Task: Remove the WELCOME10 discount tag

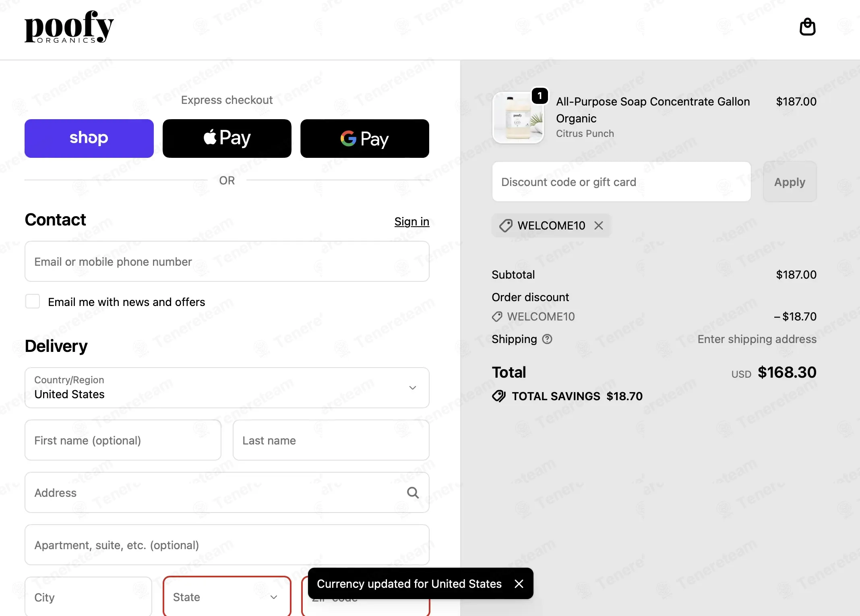Action: click(599, 225)
